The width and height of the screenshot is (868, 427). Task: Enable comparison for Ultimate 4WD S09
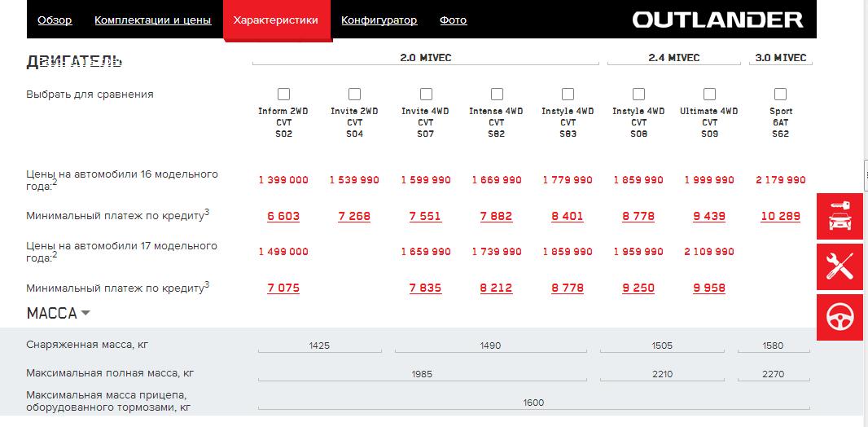[709, 95]
